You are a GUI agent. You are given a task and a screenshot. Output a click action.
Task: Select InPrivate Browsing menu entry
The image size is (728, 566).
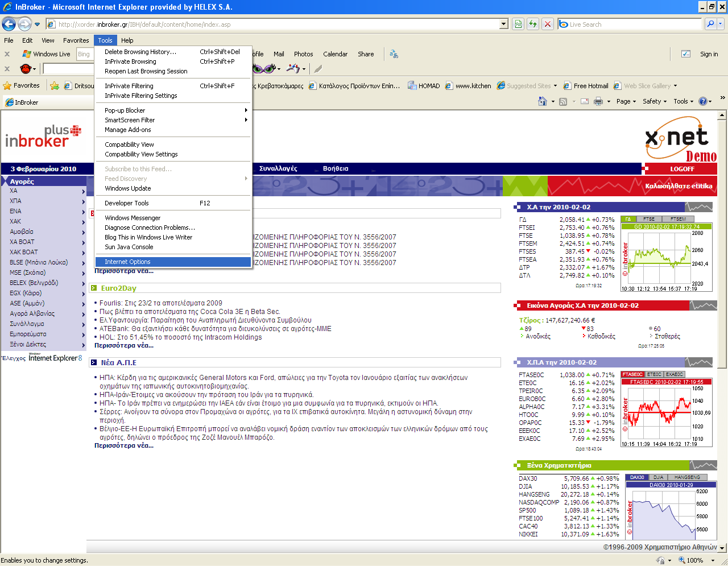click(x=173, y=61)
